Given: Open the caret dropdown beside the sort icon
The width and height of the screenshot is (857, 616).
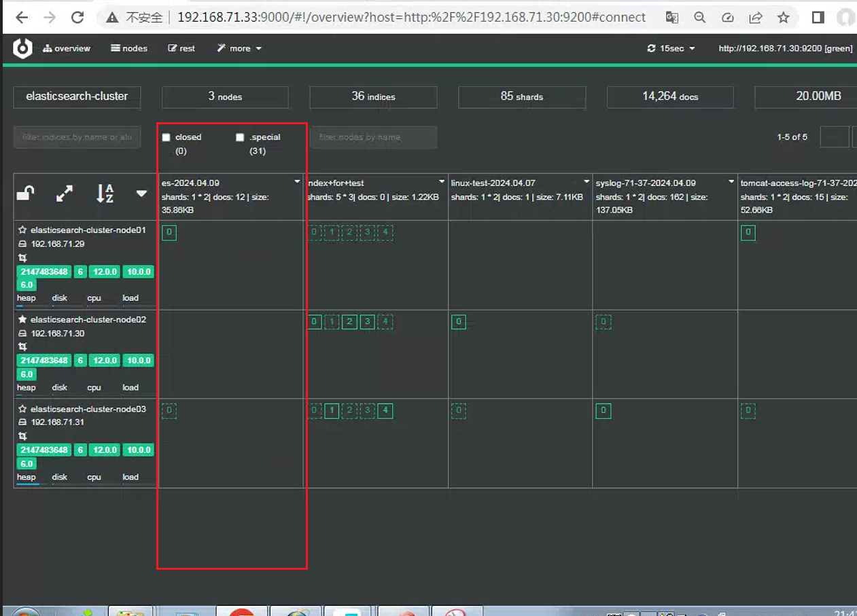Looking at the screenshot, I should tap(141, 194).
